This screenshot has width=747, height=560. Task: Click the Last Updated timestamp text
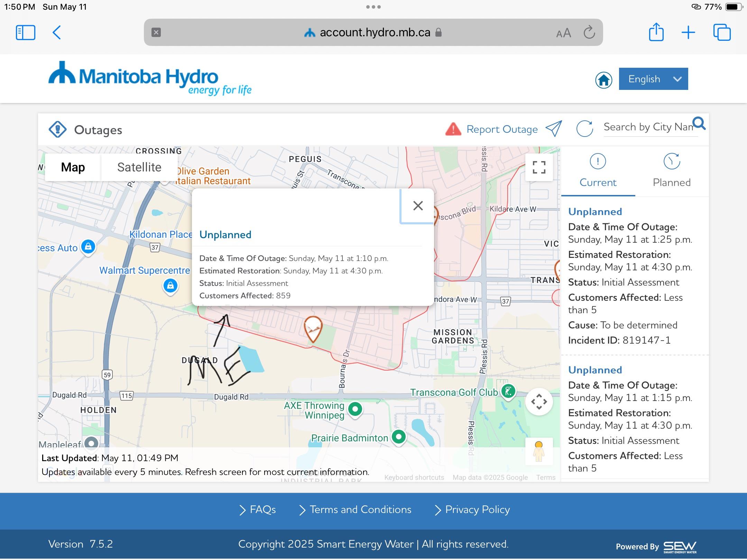point(110,458)
